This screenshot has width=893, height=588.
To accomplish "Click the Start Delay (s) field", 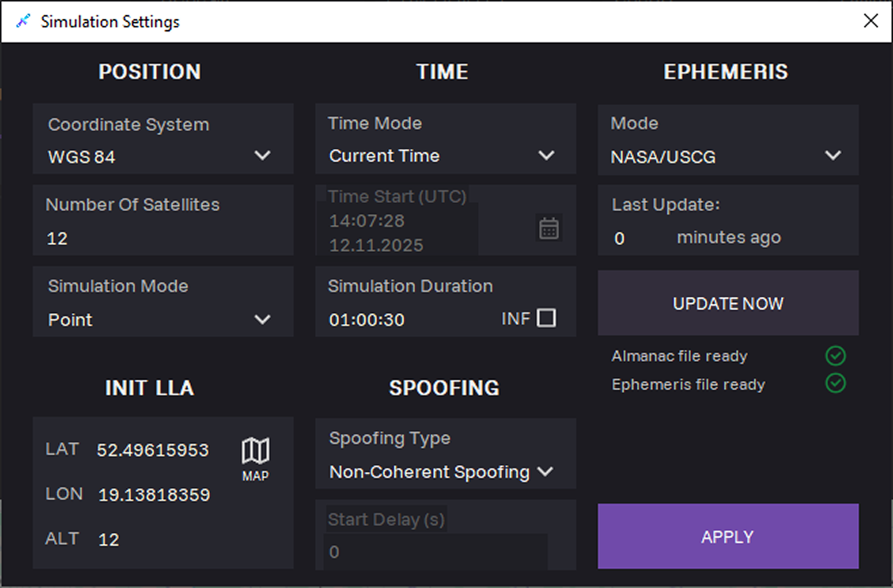I will click(435, 552).
